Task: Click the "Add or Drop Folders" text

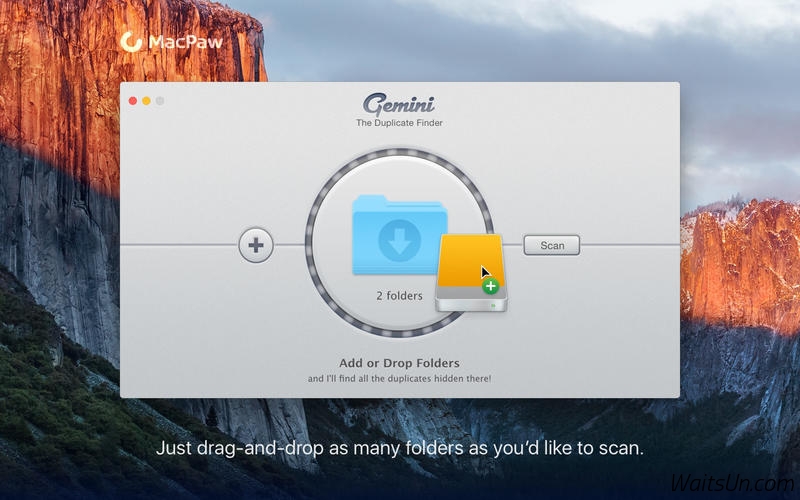Action: click(x=399, y=363)
